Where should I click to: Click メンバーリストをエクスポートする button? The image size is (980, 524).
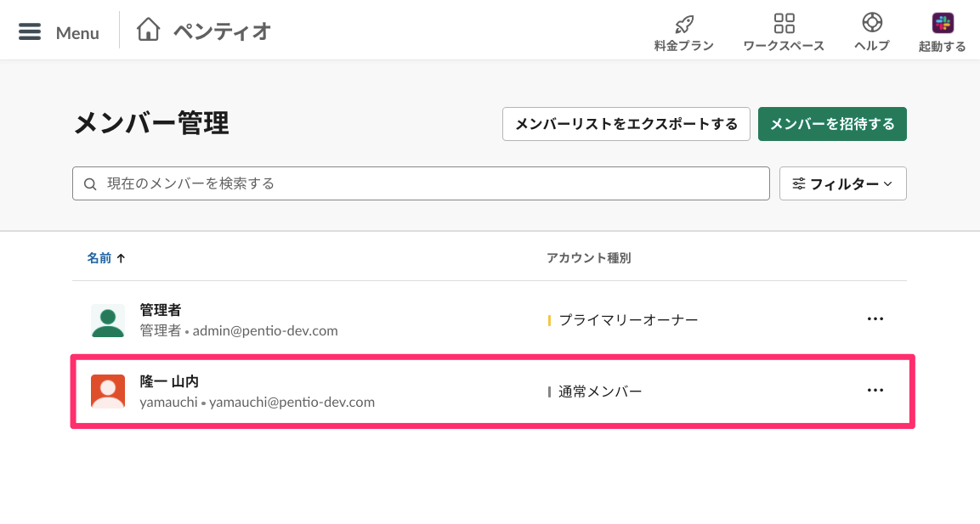click(x=626, y=124)
